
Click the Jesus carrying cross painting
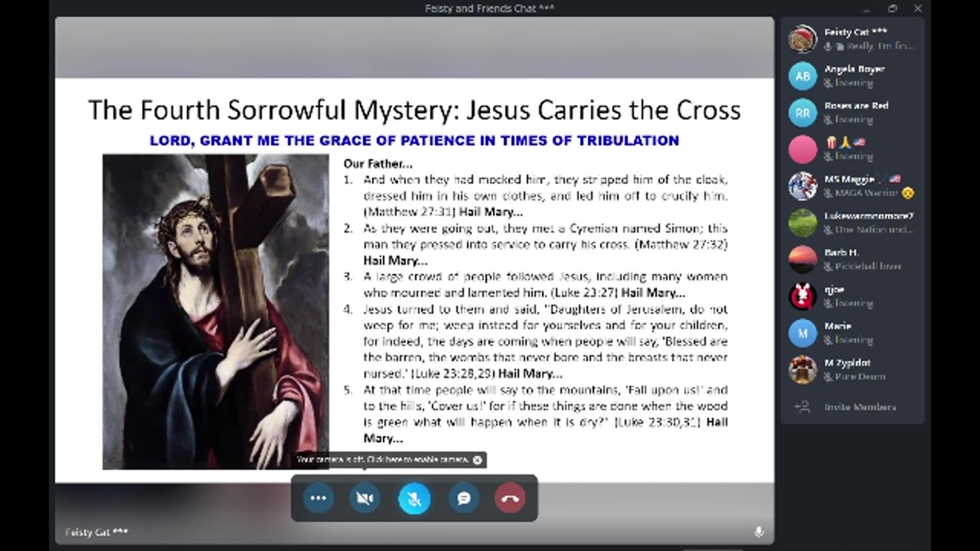216,312
